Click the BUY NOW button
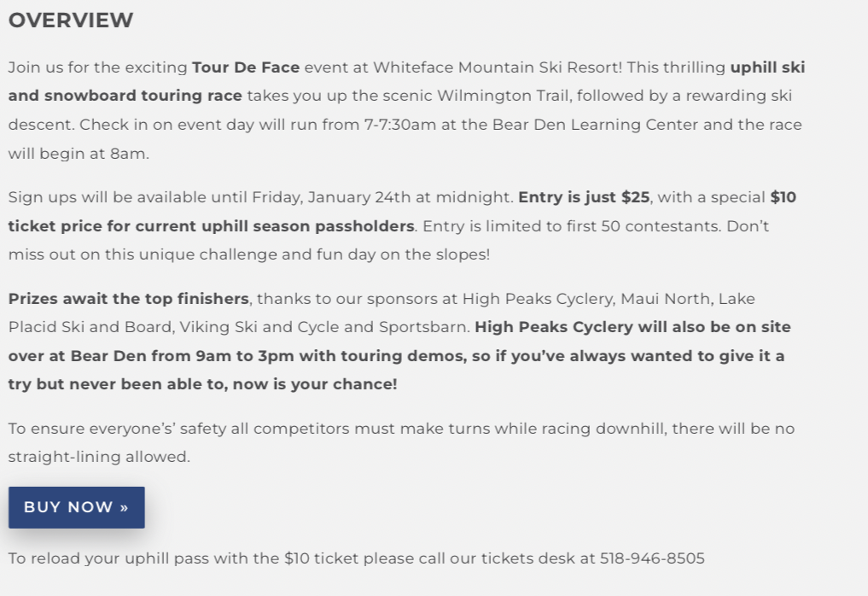Image resolution: width=868 pixels, height=596 pixels. [x=76, y=507]
